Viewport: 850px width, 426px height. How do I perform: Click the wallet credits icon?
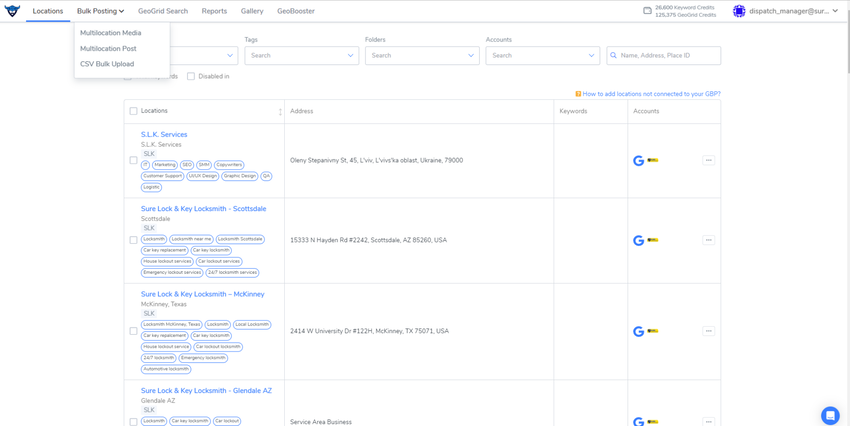(647, 11)
